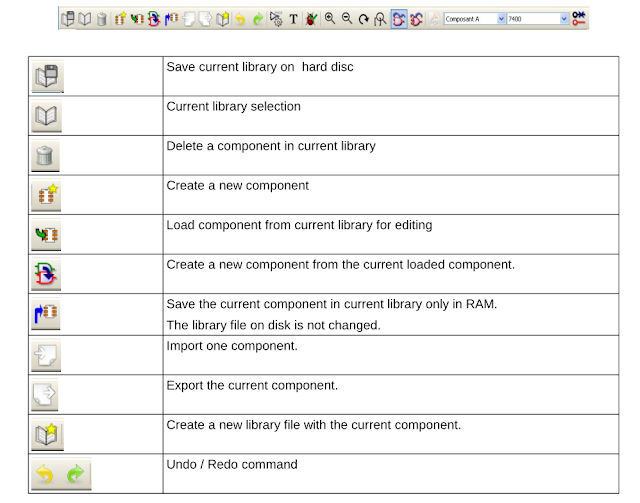Click the zoom out magnifier in toolbar
This screenshot has width=640, height=503.
point(346,19)
